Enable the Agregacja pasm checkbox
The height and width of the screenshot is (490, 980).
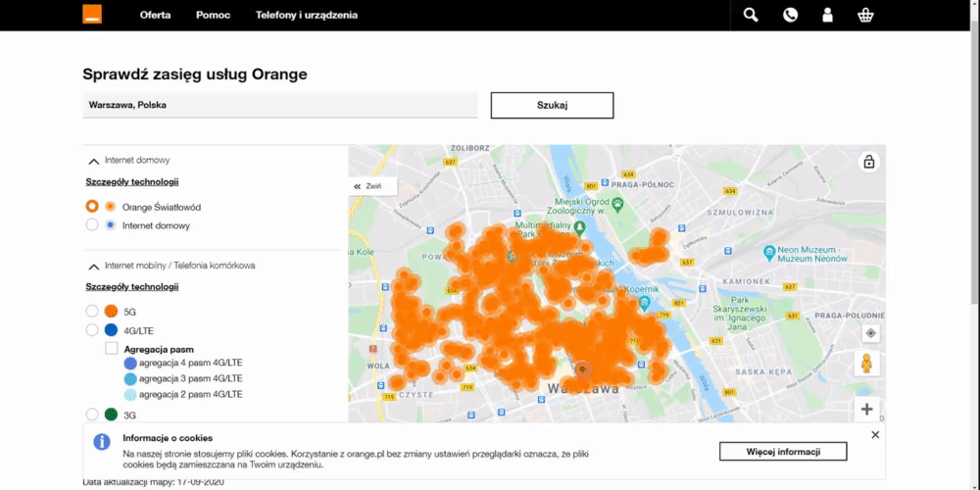pos(112,349)
